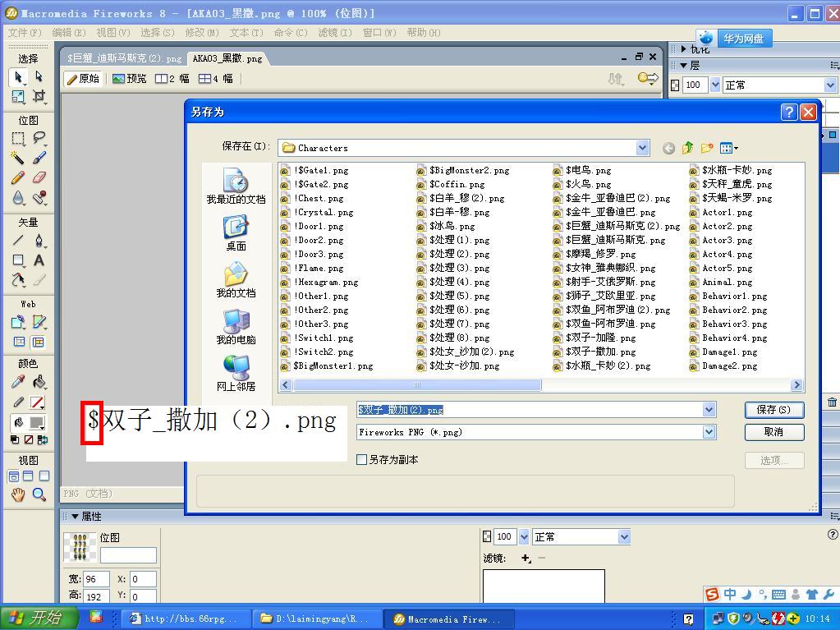Select the Line tool
Screen dimensions: 840x630
tap(18, 240)
